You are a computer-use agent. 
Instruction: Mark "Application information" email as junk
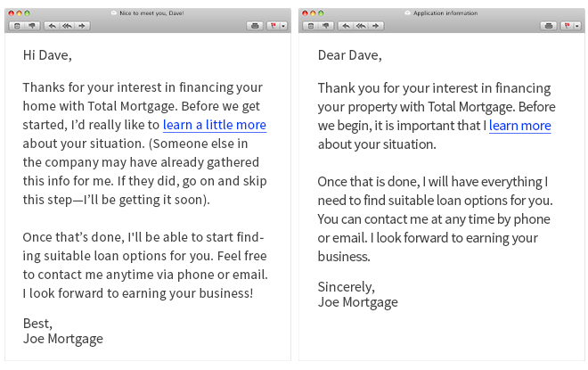[326, 26]
